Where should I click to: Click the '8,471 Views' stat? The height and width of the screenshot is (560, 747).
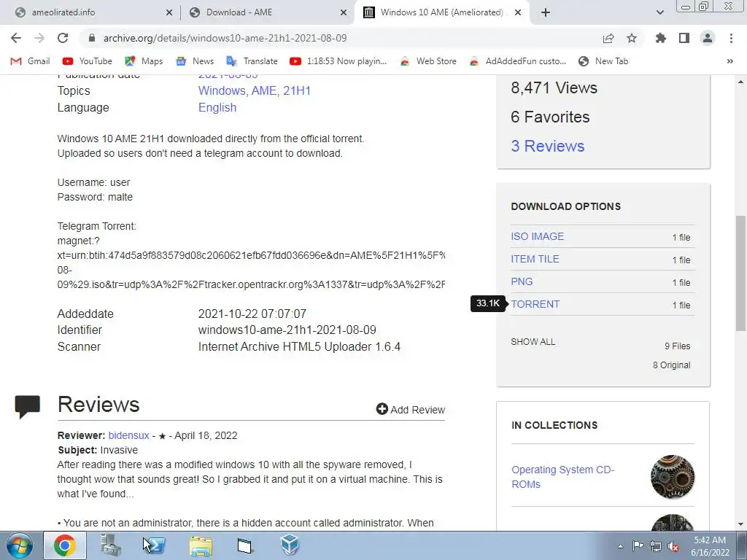click(554, 87)
